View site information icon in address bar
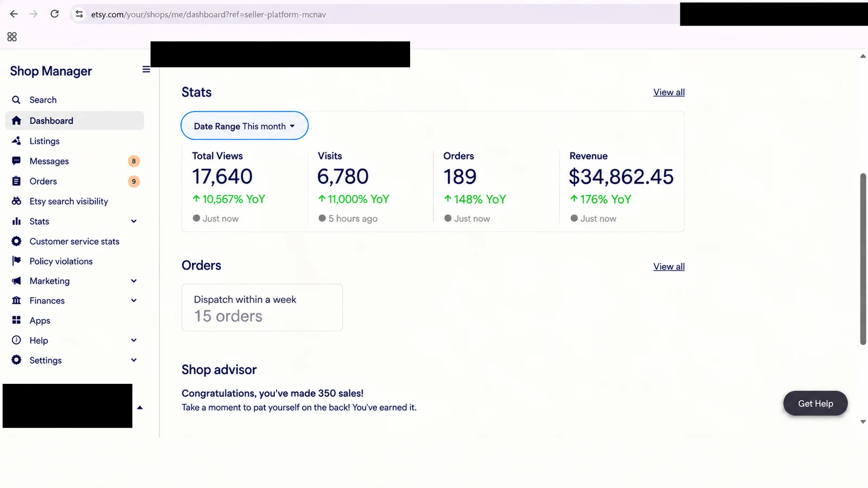Image resolution: width=868 pixels, height=488 pixels. pos(79,14)
